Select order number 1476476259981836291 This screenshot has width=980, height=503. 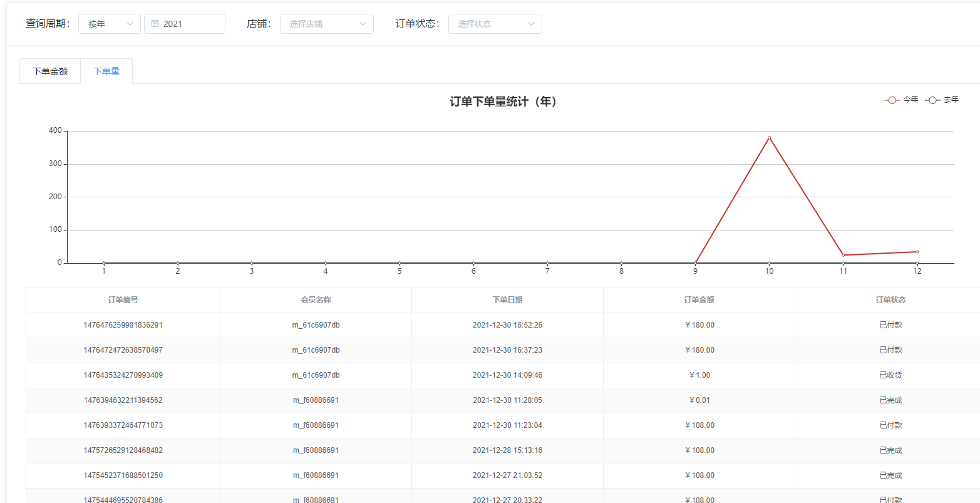(x=123, y=325)
